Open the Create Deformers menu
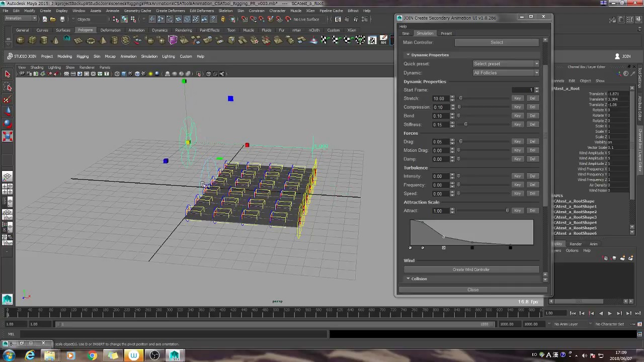This screenshot has width=644, height=362. tap(171, 11)
